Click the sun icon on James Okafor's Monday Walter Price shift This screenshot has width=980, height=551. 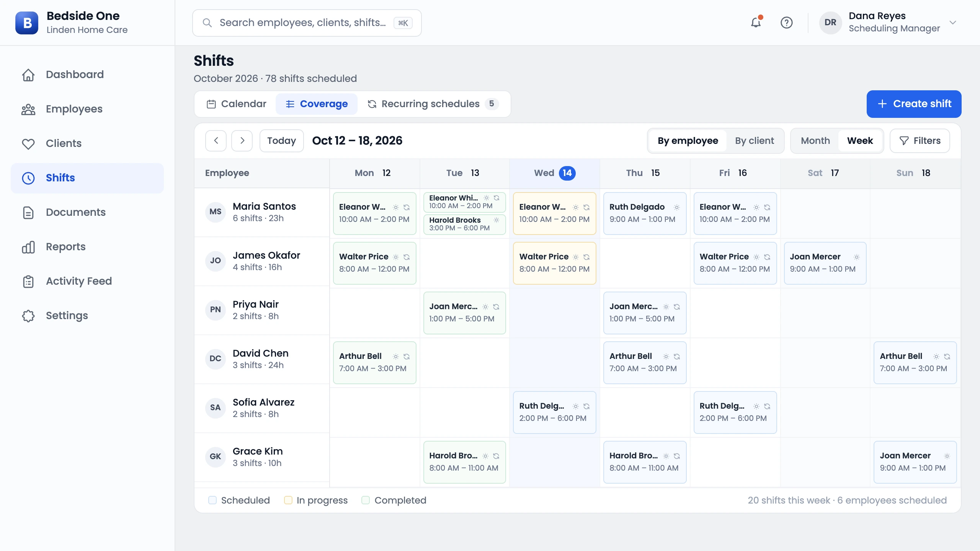[396, 257]
